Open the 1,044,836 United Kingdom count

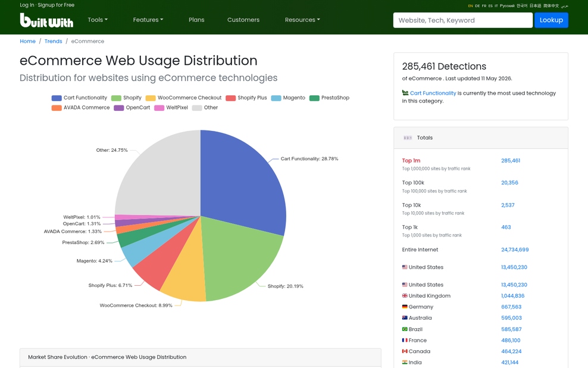[x=512, y=295]
